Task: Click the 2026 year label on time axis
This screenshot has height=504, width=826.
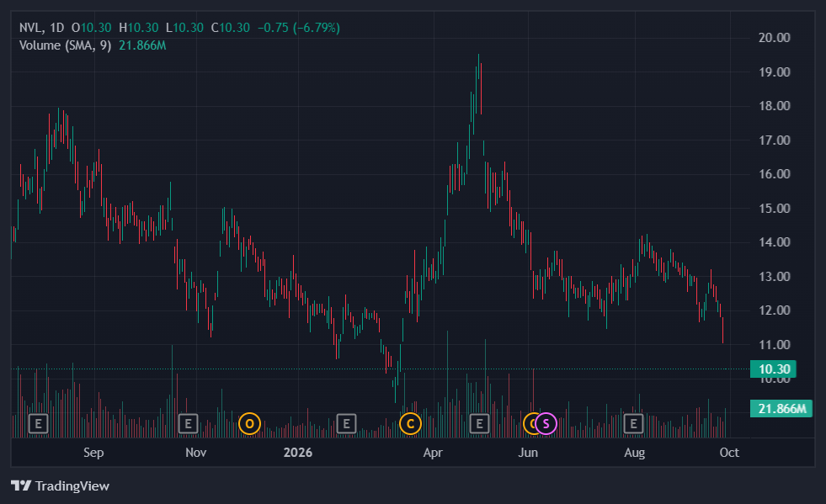Action: 297,453
